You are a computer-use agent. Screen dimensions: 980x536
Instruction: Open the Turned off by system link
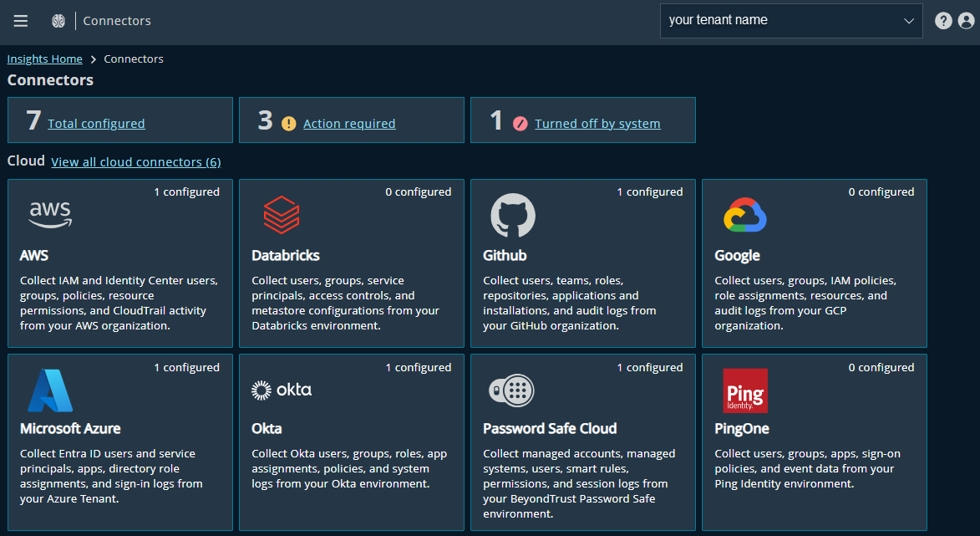click(597, 124)
